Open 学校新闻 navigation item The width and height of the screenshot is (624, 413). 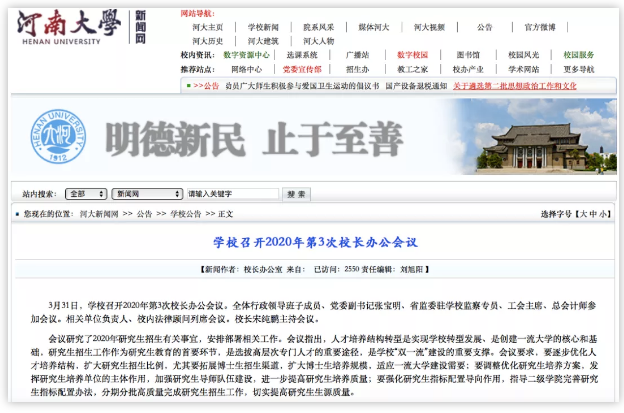[263, 27]
